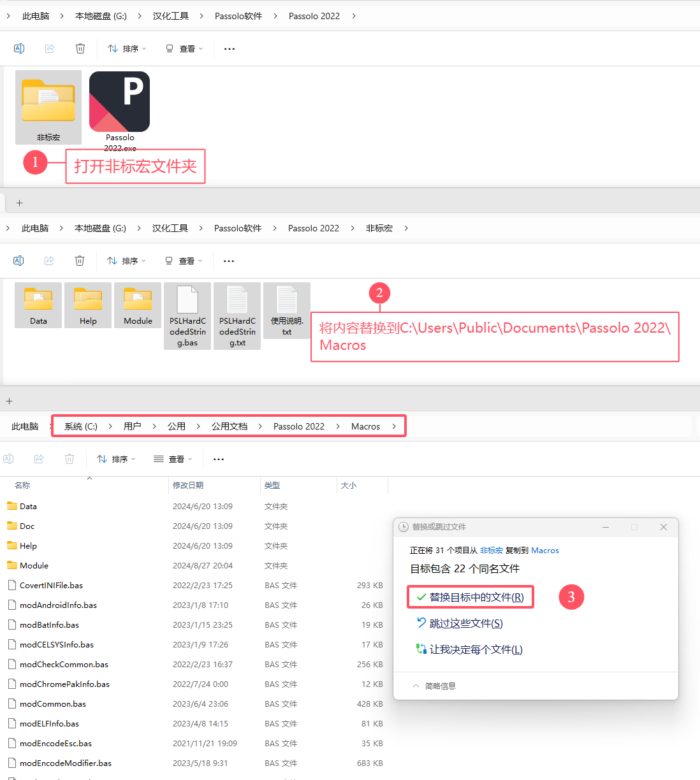Select modCommon.bas file
This screenshot has width=700, height=780.
195,704
